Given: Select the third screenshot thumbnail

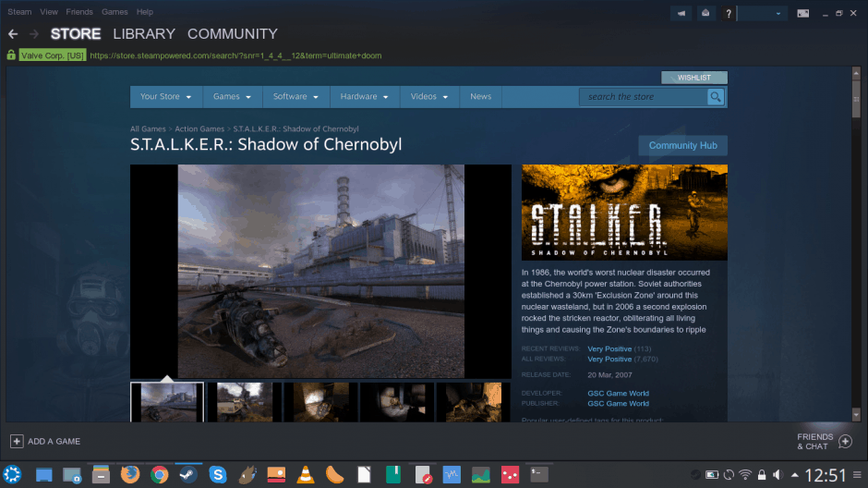Looking at the screenshot, I should [320, 402].
